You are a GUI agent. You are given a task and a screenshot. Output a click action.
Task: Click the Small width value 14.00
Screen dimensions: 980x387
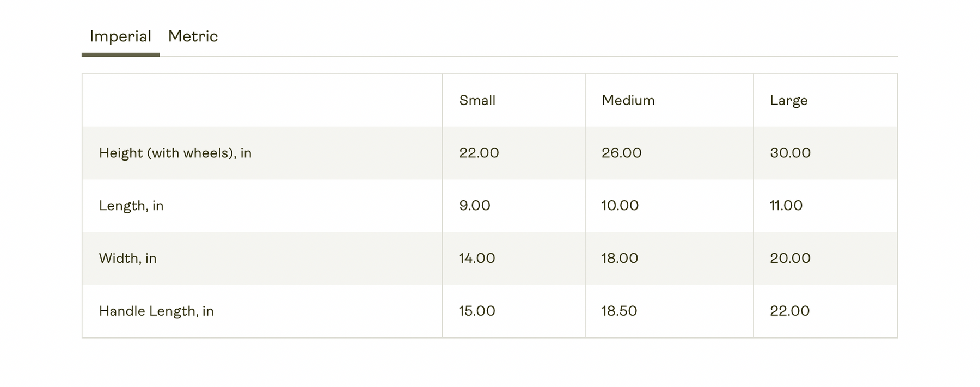477,258
